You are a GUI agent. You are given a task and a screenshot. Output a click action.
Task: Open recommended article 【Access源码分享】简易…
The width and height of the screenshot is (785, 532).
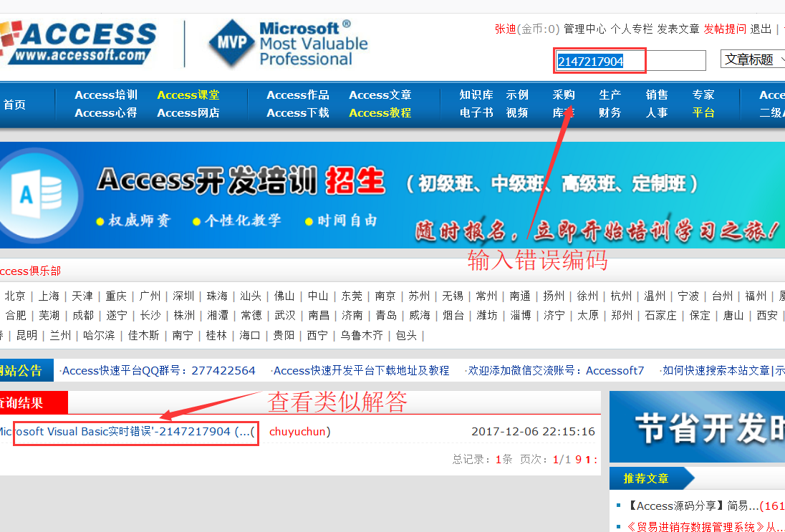[x=705, y=506]
